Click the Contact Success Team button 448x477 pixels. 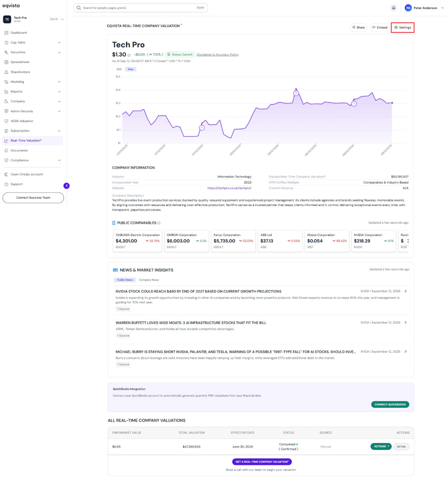(x=33, y=198)
